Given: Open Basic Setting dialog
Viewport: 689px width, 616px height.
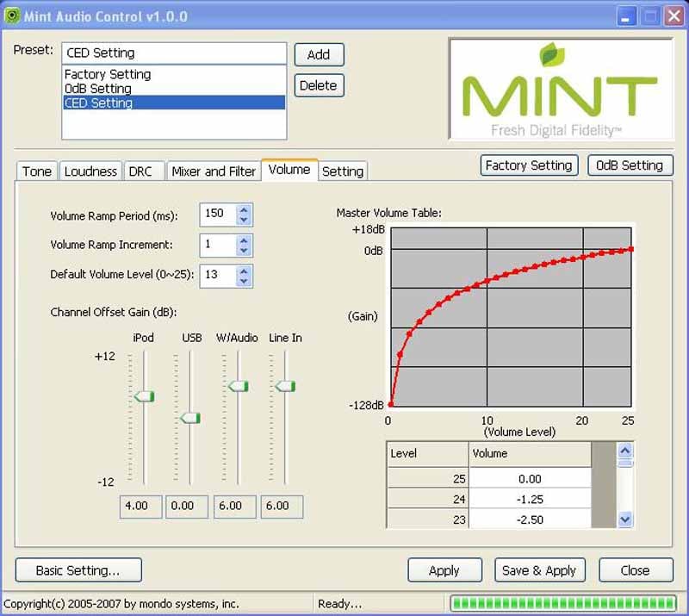Looking at the screenshot, I should (78, 570).
